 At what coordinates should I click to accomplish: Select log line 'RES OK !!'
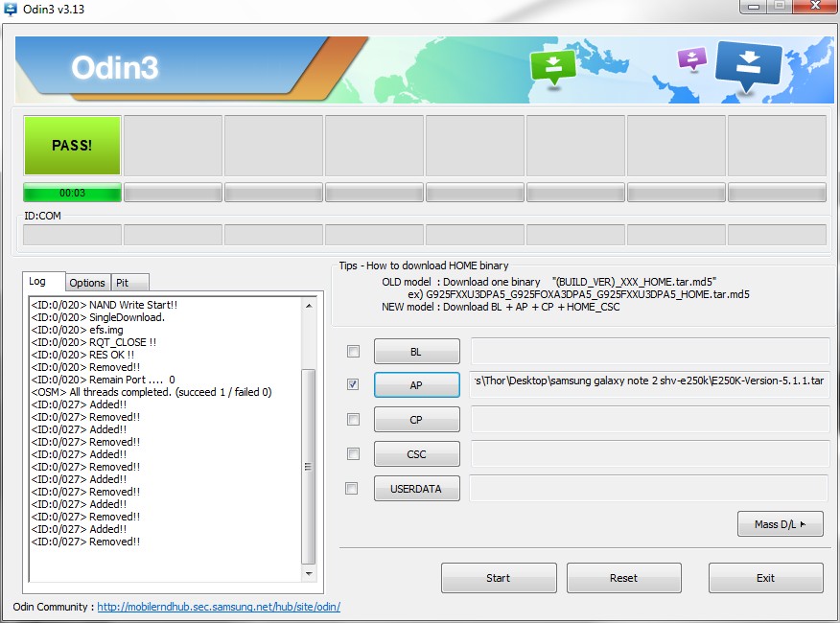point(82,355)
